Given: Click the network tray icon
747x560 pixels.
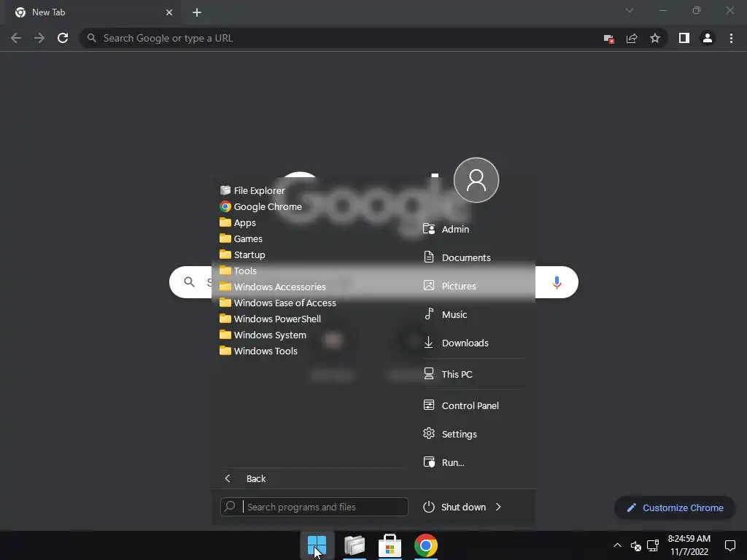Looking at the screenshot, I should pyautogui.click(x=653, y=545).
